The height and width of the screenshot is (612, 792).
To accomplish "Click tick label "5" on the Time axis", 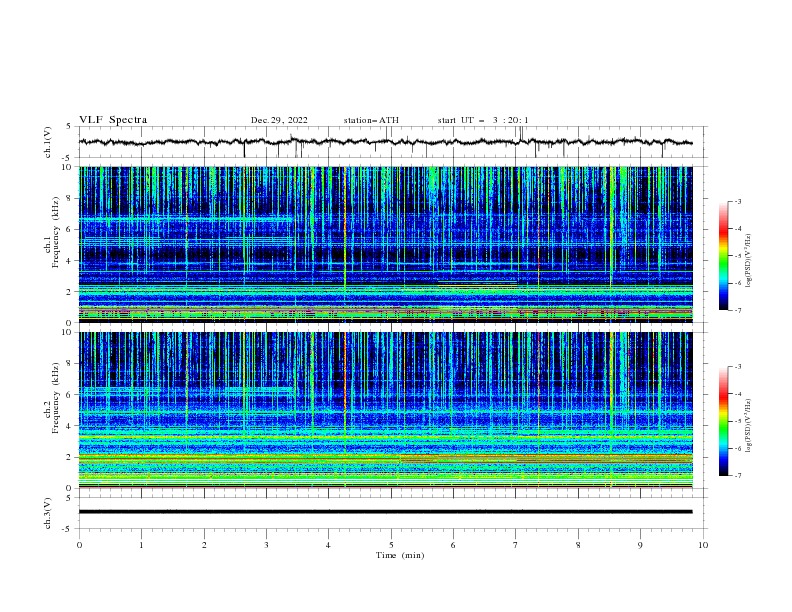I will (391, 545).
